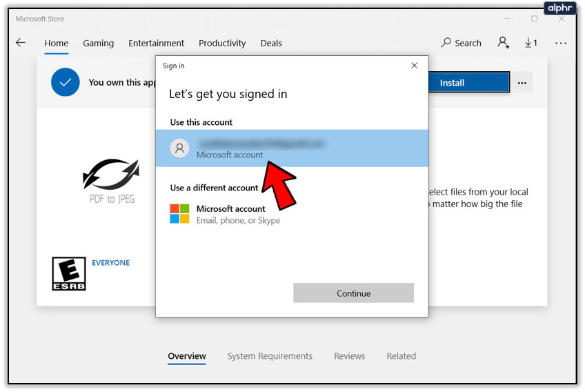Maximize the Microsoft Store window
This screenshot has width=585, height=392.
[x=534, y=19]
